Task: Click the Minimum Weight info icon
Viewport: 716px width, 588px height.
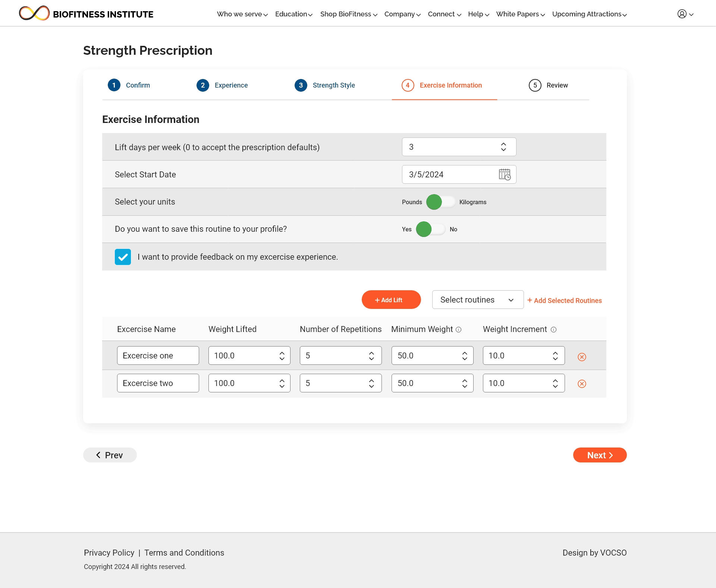Action: click(459, 330)
